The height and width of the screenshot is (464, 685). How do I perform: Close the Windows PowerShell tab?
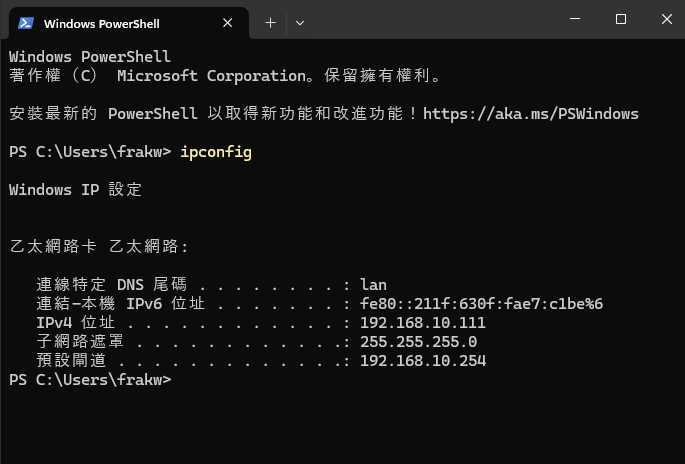click(x=229, y=22)
